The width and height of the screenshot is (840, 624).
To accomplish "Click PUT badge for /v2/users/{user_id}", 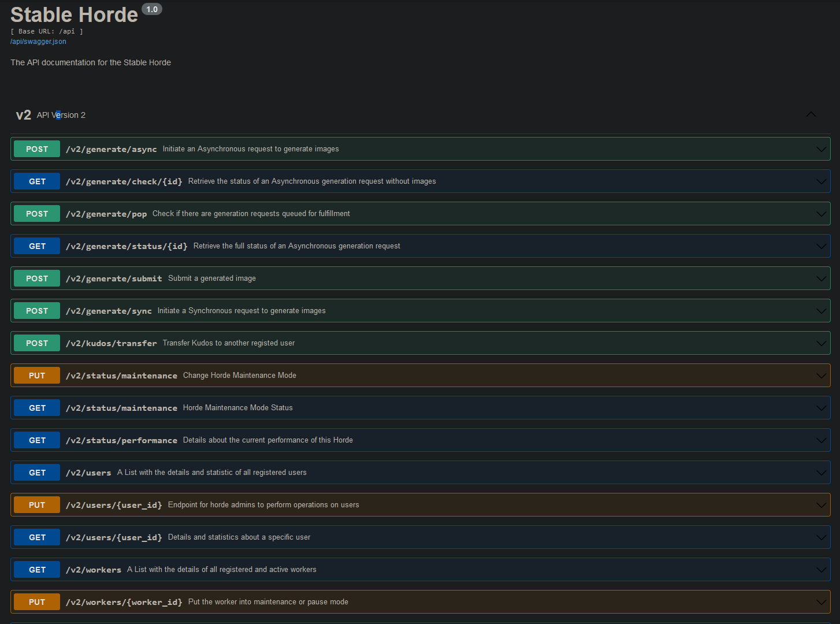I will click(x=37, y=505).
